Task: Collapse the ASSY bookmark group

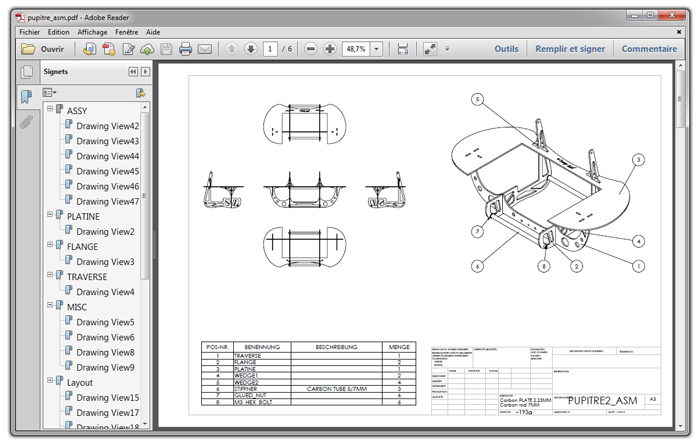Action: tap(49, 110)
